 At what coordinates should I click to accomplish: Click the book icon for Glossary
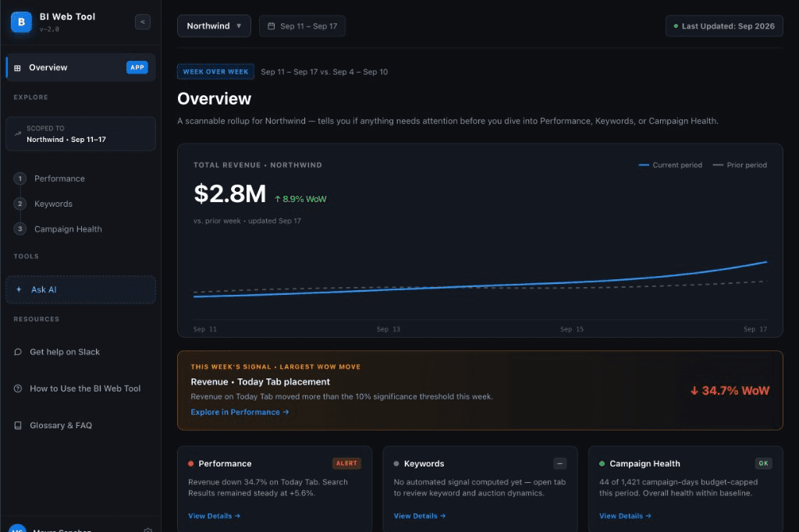18,425
